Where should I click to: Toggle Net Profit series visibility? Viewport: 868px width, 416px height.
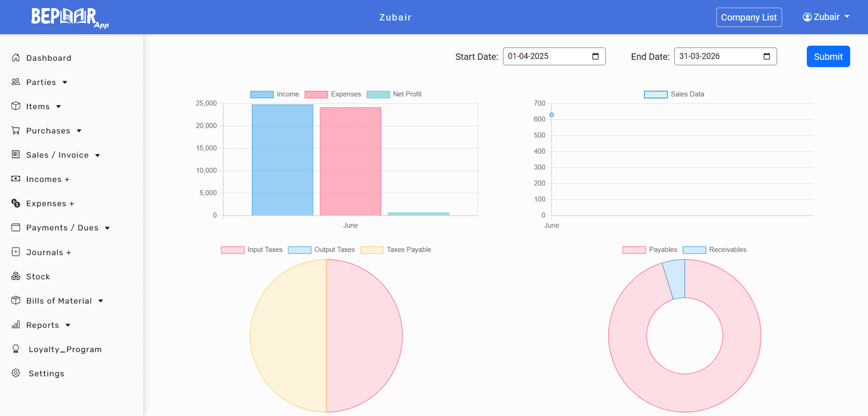click(394, 94)
